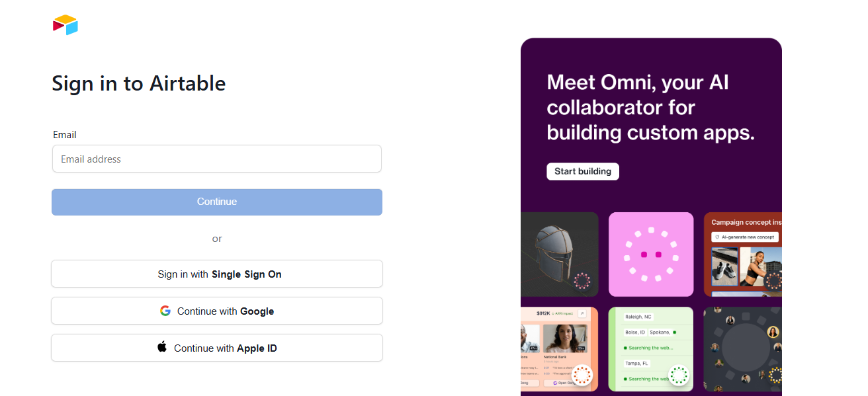Click the Google logo icon
Image resolution: width=868 pixels, height=396 pixels.
pyautogui.click(x=165, y=311)
